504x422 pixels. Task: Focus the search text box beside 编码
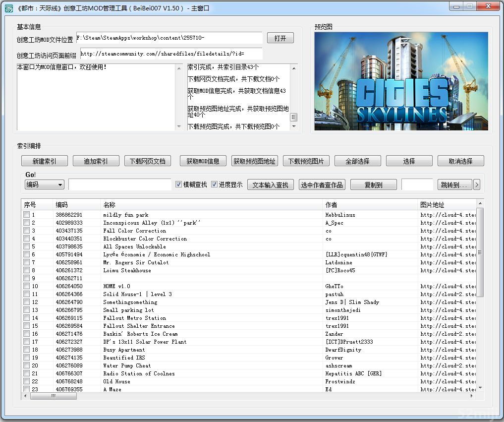tap(119, 184)
